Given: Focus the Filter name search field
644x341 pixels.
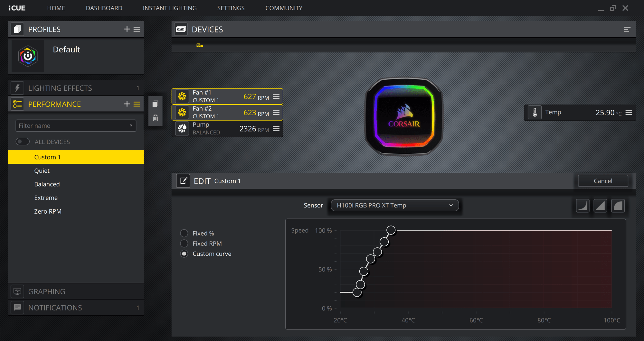Looking at the screenshot, I should click(76, 126).
